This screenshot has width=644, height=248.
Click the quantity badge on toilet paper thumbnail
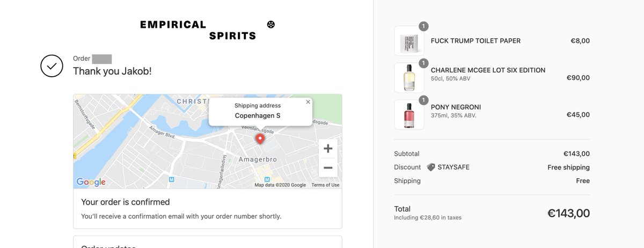point(423,26)
